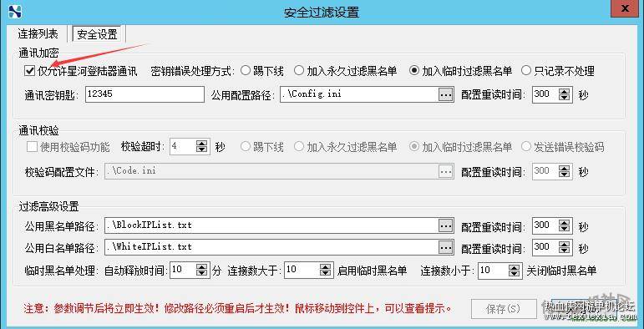
Task: Click the 300 field in 通讯加密 section
Action: (545, 94)
